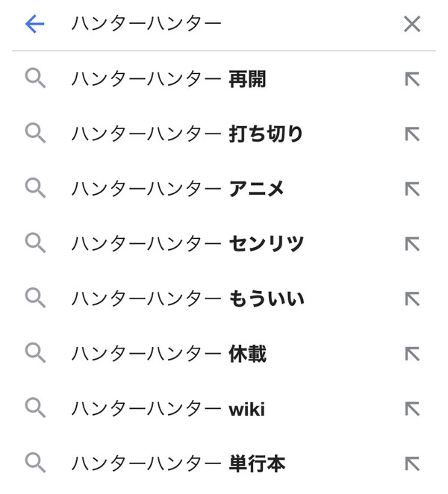
Task: Tap the blue back arrow
Action: pyautogui.click(x=35, y=25)
